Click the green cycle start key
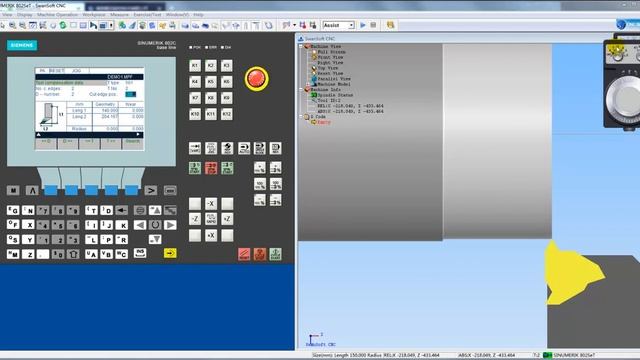 (x=276, y=254)
